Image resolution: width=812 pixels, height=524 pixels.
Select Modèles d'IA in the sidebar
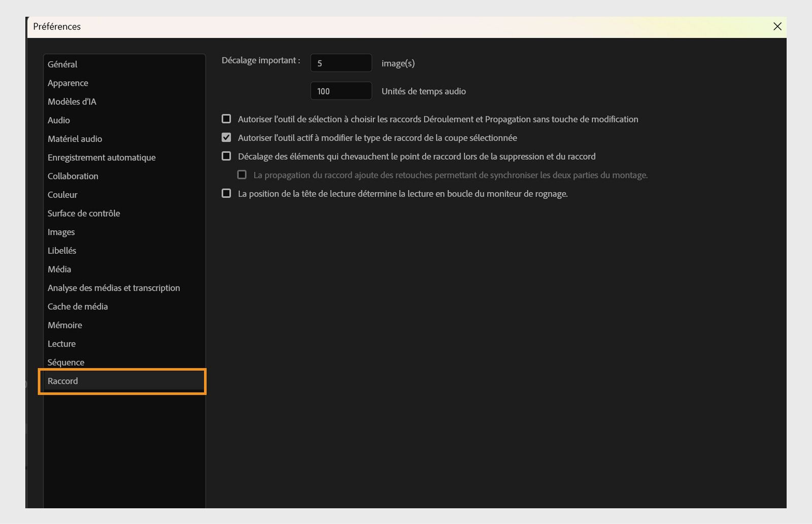[72, 101]
